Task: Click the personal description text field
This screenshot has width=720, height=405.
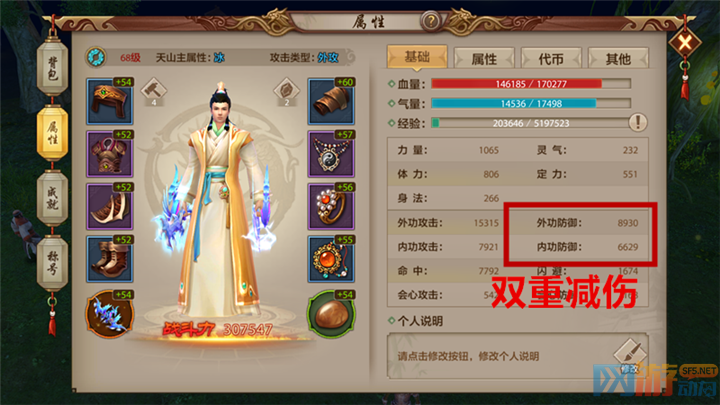Action: click(x=518, y=356)
